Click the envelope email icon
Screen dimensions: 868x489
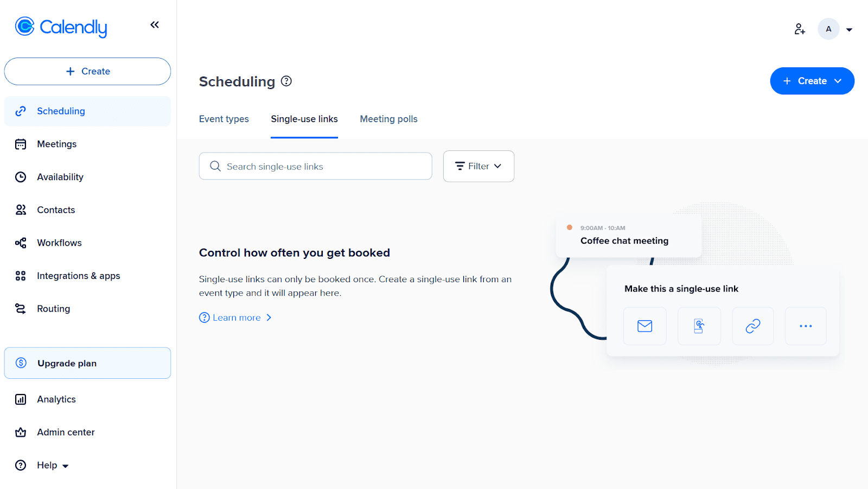click(644, 326)
